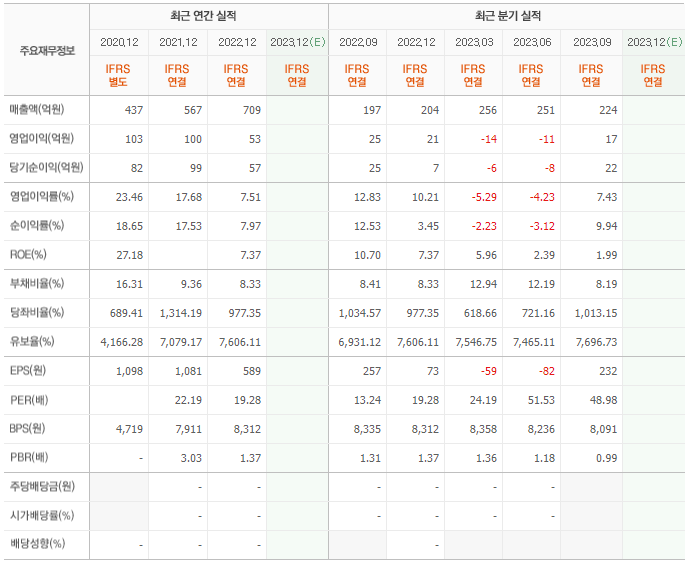Click negative net income -8
695x565 pixels.
click(x=550, y=168)
